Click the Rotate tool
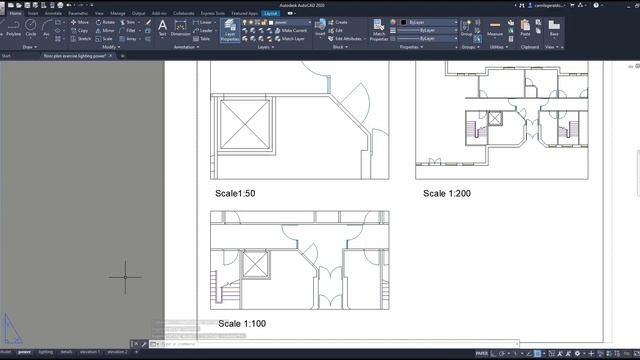 105,22
